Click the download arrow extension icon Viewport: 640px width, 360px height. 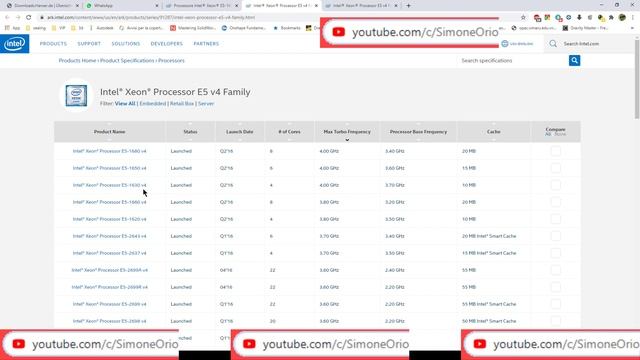(579, 18)
